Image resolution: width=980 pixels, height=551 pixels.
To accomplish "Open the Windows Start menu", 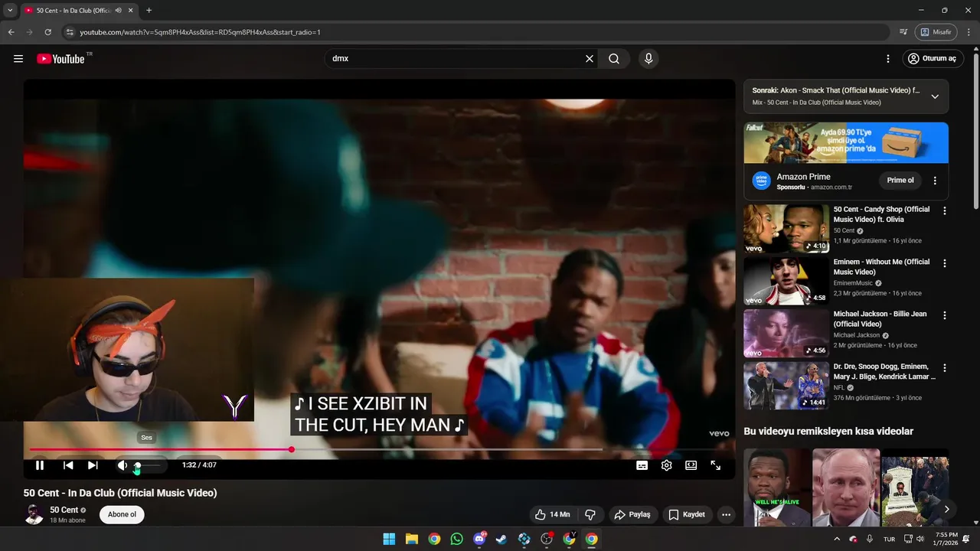I will (x=389, y=539).
